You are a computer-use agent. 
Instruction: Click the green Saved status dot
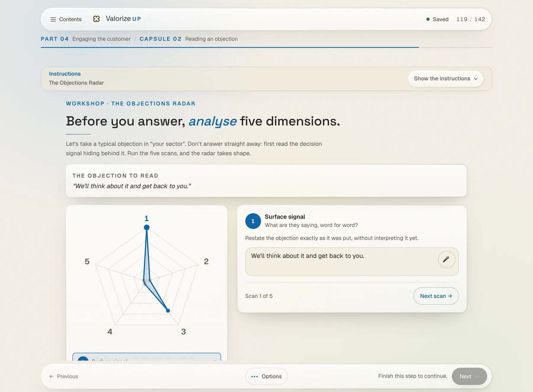click(428, 19)
